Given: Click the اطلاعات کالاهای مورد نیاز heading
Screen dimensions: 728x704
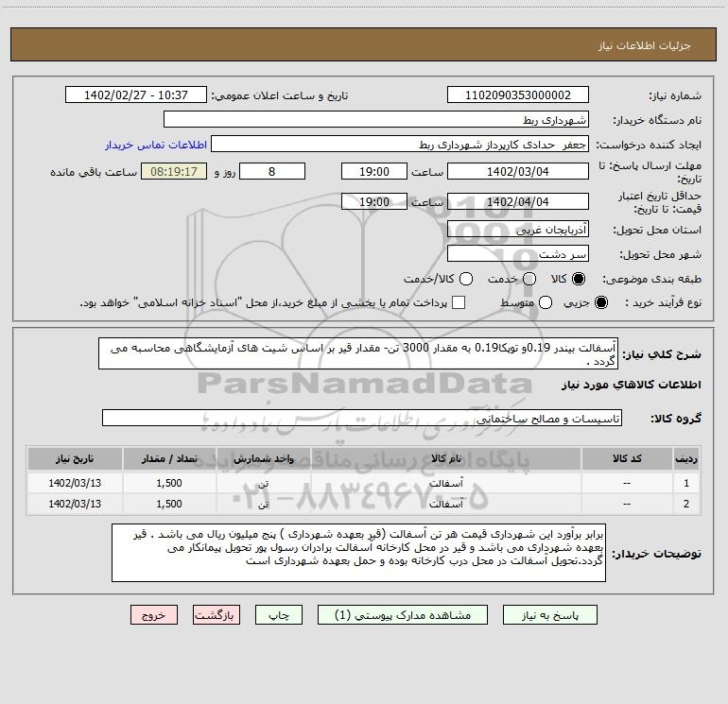Looking at the screenshot, I should (632, 385).
